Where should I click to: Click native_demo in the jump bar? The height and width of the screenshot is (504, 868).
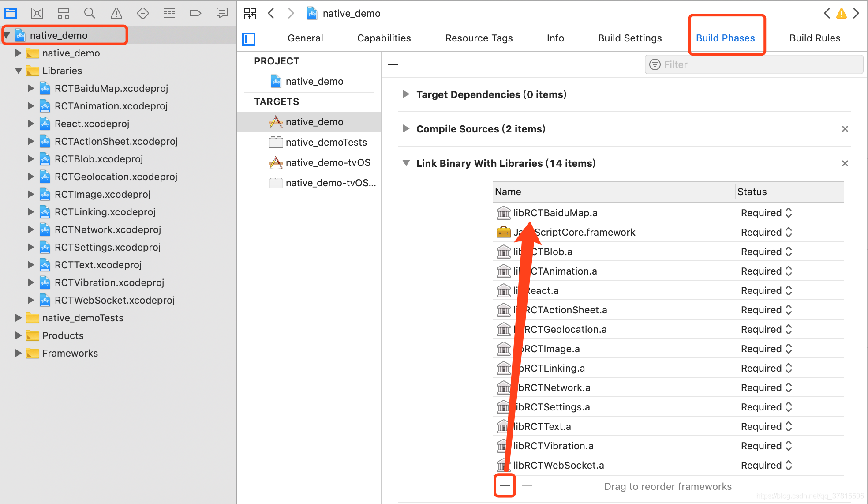click(352, 14)
